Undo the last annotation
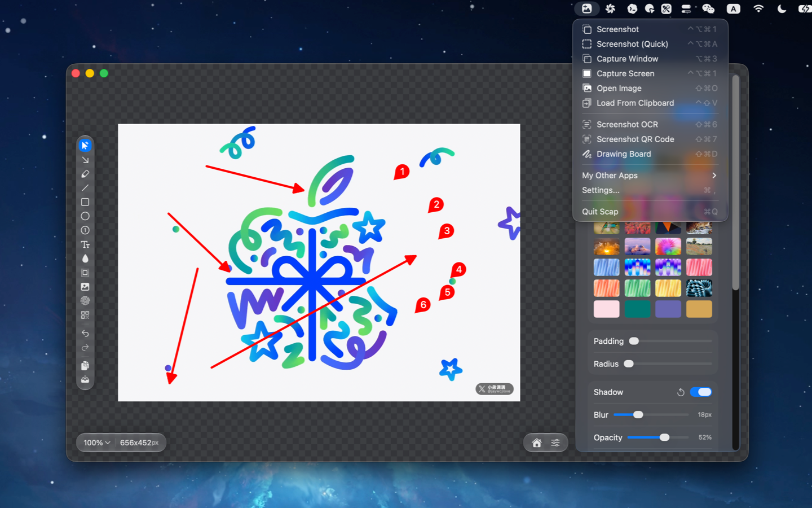This screenshot has width=812, height=508. pyautogui.click(x=85, y=334)
